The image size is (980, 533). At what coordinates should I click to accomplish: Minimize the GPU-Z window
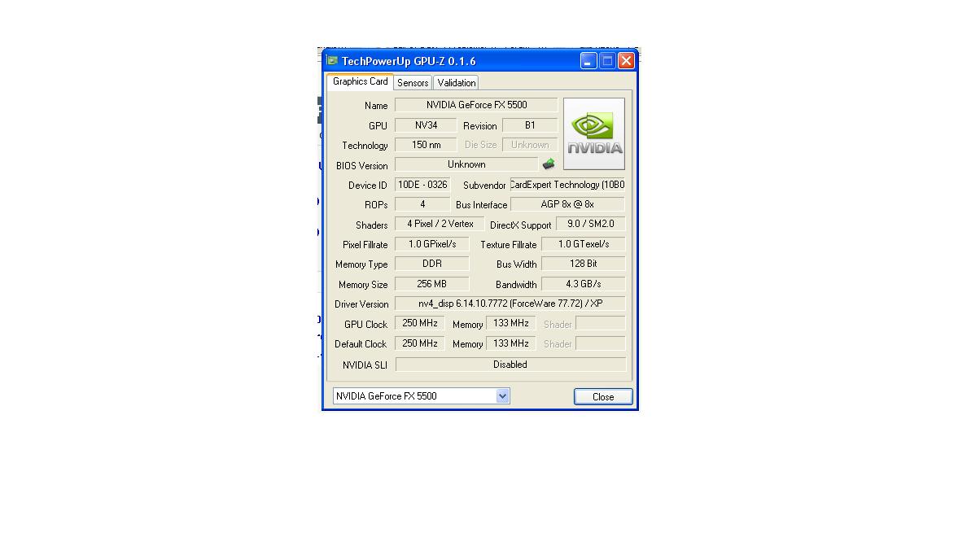pyautogui.click(x=588, y=61)
